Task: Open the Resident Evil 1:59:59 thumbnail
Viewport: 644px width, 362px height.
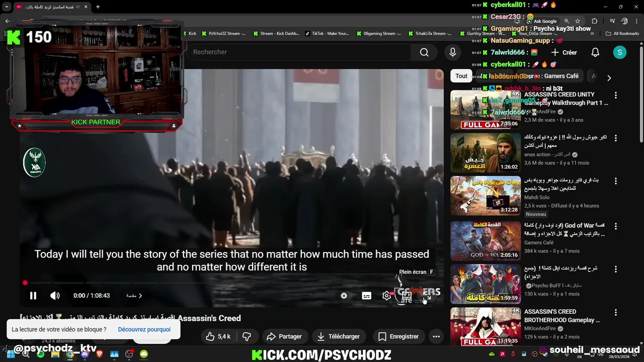Action: [x=486, y=284]
